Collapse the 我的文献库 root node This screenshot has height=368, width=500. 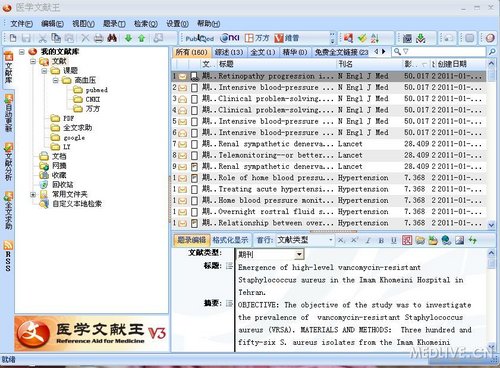[22, 52]
